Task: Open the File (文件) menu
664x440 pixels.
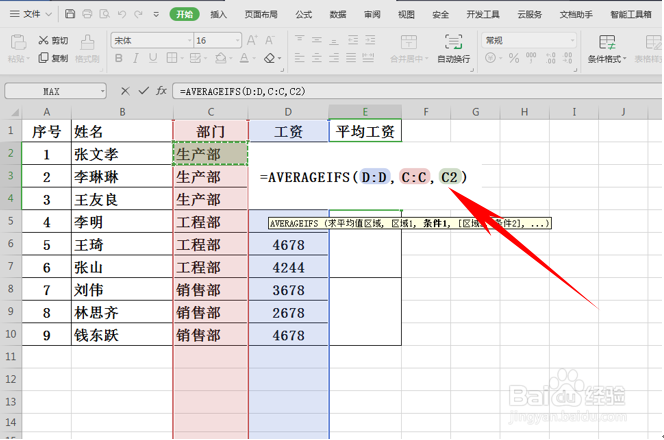Action: pyautogui.click(x=30, y=14)
